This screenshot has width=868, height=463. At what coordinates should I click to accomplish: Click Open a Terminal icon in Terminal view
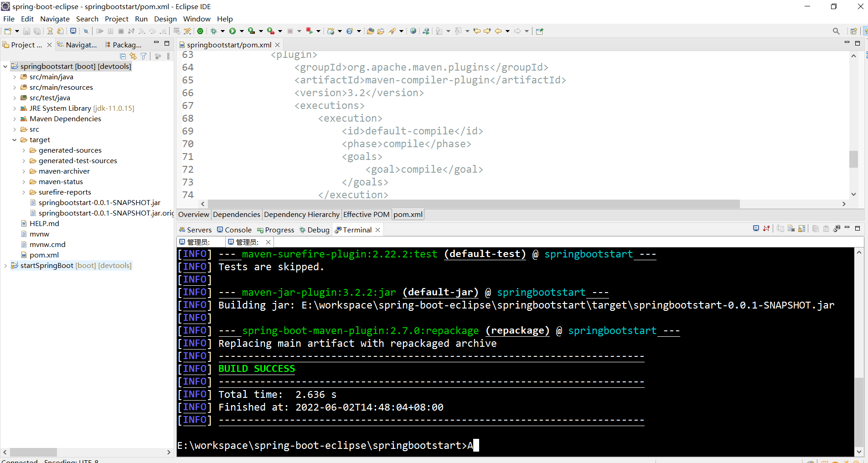tap(756, 228)
